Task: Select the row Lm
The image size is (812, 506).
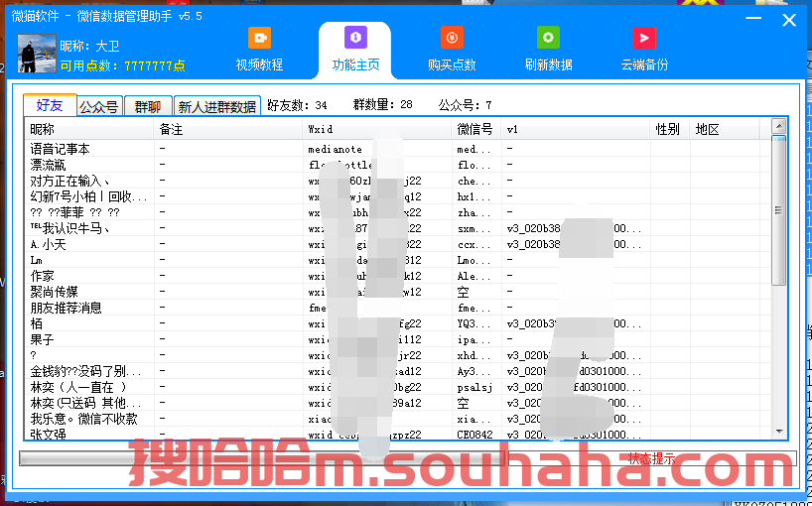Action: click(x=397, y=260)
